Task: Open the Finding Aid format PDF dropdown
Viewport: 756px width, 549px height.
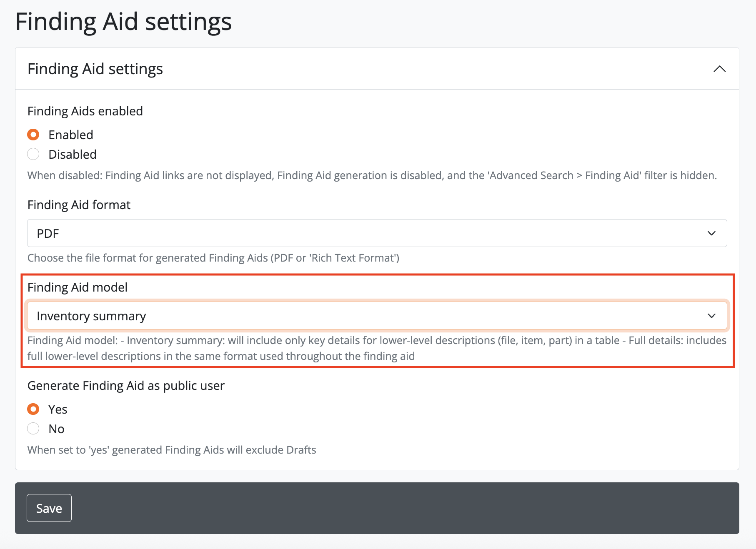Action: coord(367,233)
